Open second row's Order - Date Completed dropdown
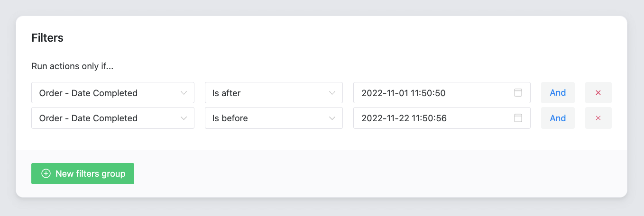 [113, 118]
